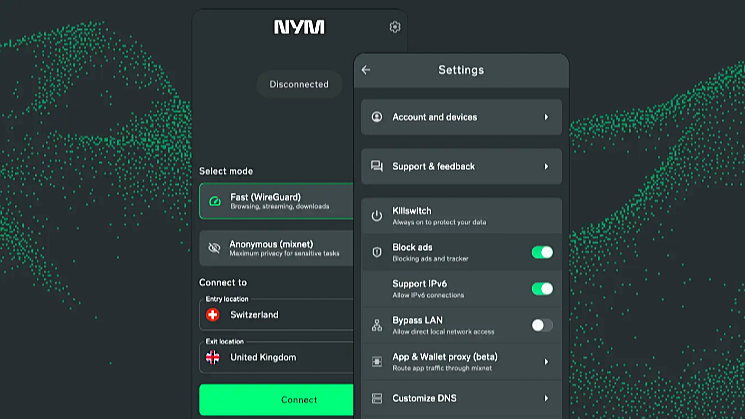
Task: Click the Account and devices person icon
Action: (377, 117)
